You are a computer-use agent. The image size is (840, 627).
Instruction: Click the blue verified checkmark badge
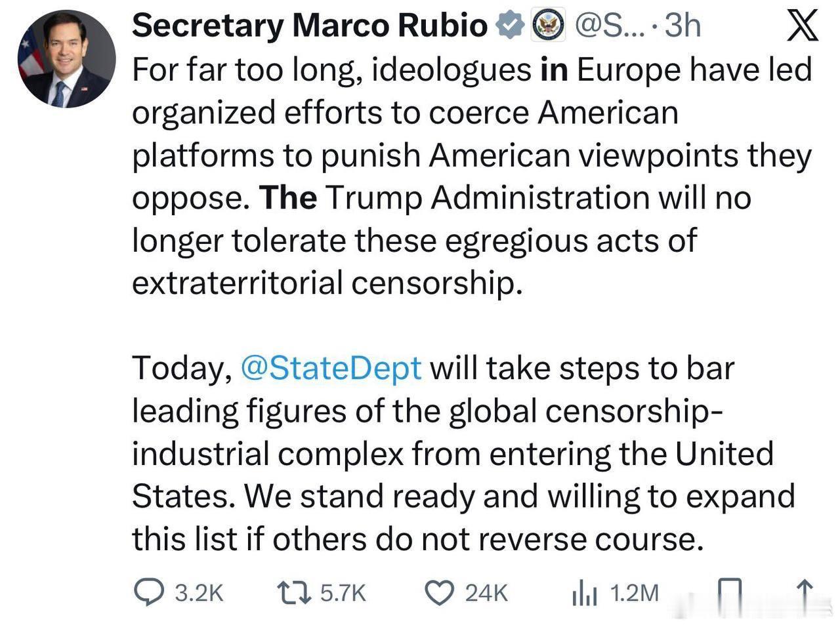coord(509,24)
